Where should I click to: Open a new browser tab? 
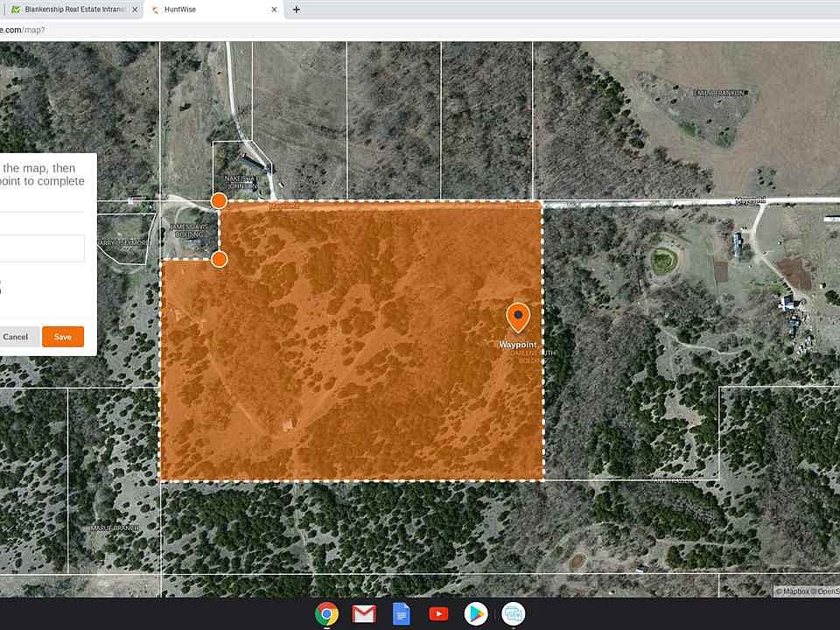(x=297, y=10)
